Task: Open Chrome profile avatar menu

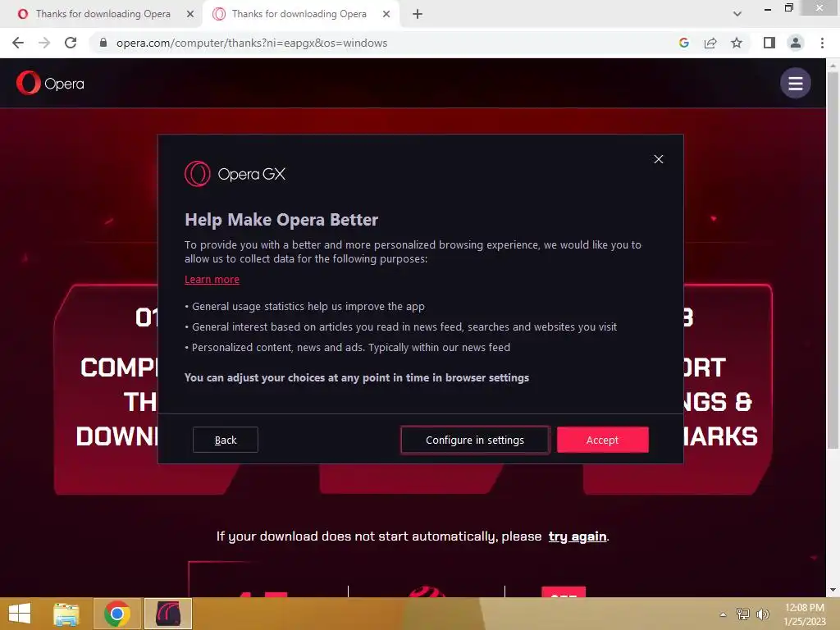Action: [x=796, y=43]
